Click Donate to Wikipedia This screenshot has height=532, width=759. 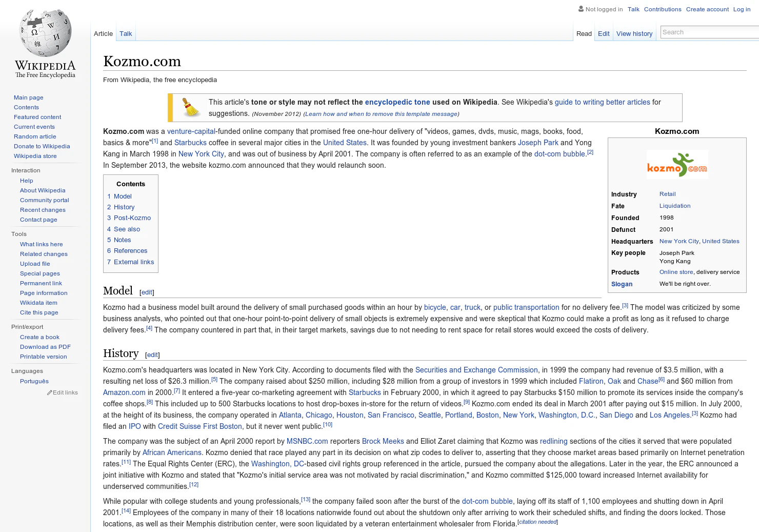pyautogui.click(x=42, y=146)
